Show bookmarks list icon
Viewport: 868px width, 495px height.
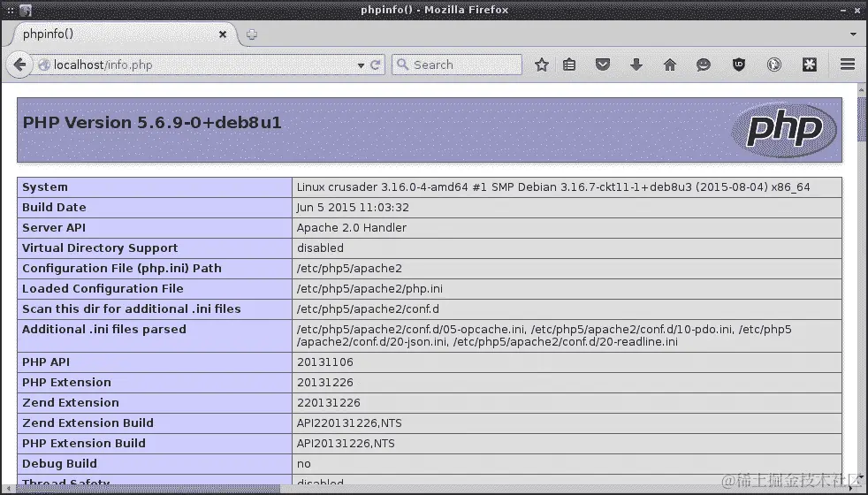click(569, 65)
